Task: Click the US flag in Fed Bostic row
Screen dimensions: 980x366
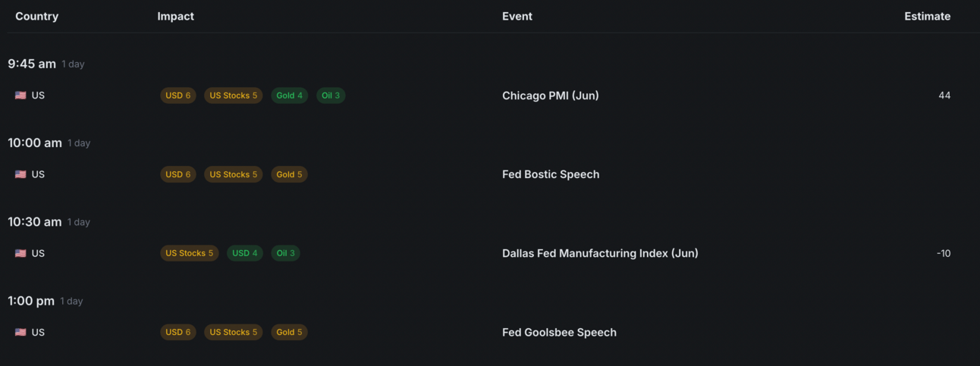Action: pyautogui.click(x=20, y=174)
